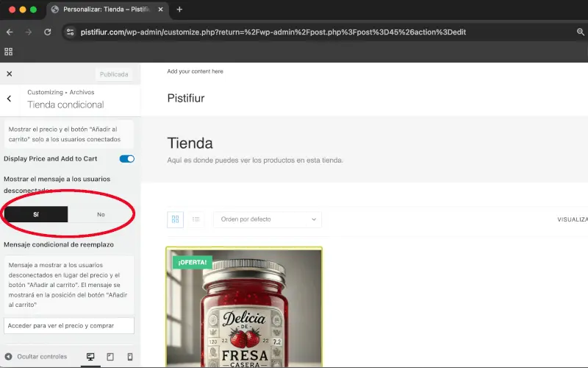Click the Ocultar controles collapse arrow icon
Screen dimensions: 588x368
click(8, 357)
